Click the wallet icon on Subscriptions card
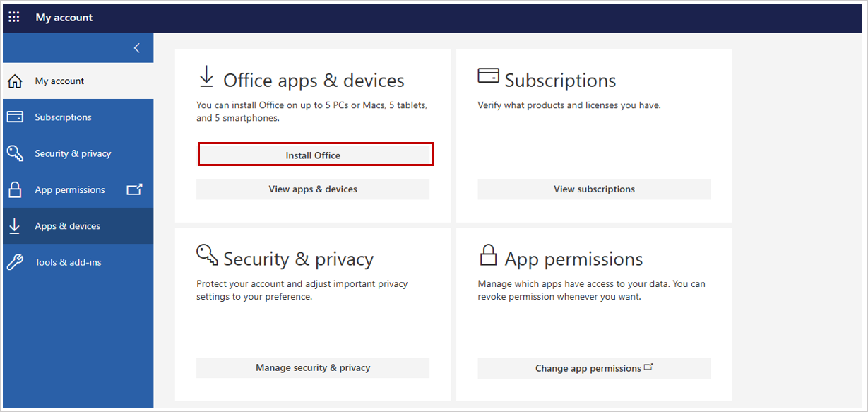 pyautogui.click(x=488, y=73)
